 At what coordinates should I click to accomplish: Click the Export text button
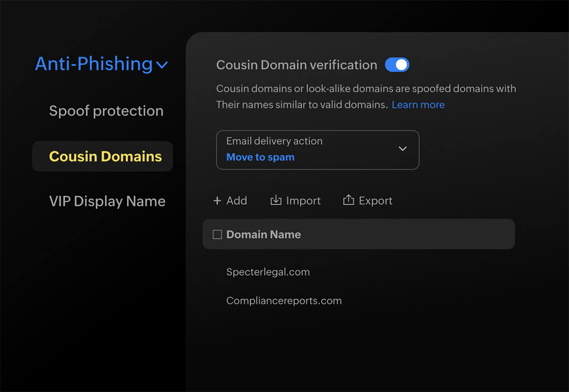coord(375,201)
